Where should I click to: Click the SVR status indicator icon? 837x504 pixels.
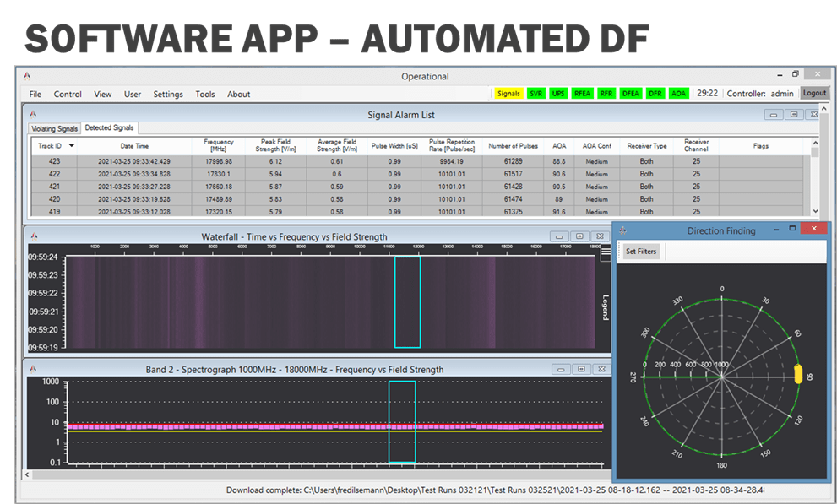[x=535, y=93]
